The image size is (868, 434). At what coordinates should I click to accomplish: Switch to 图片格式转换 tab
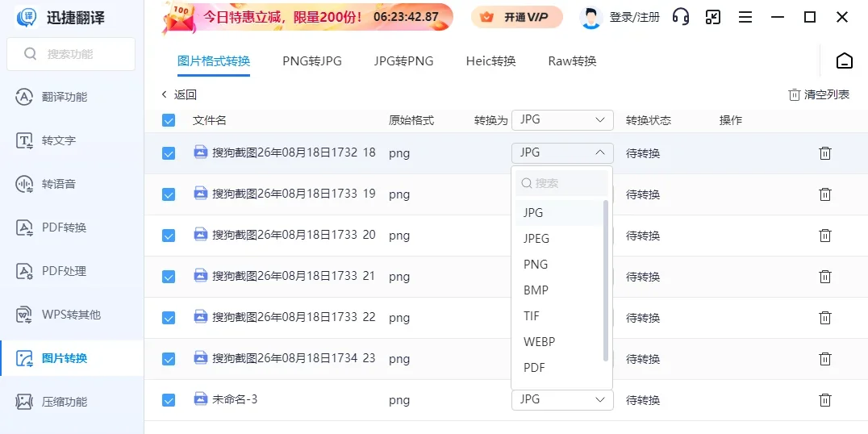214,61
